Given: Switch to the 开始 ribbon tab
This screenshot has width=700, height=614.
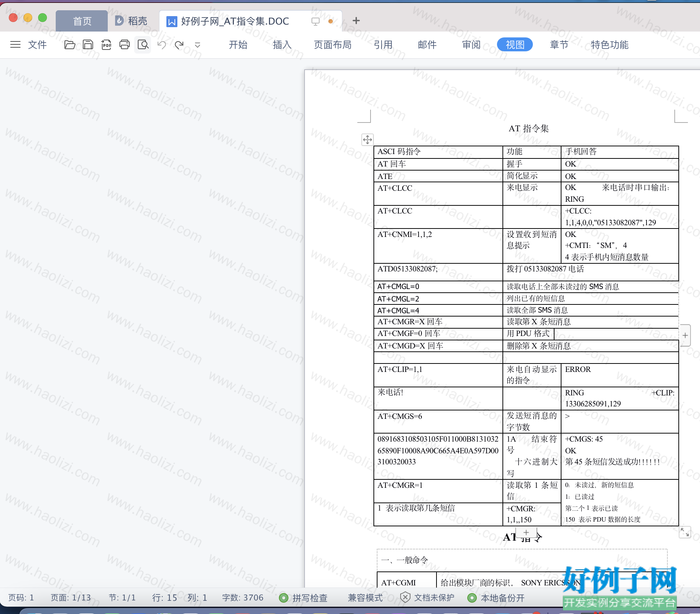Looking at the screenshot, I should pos(238,45).
